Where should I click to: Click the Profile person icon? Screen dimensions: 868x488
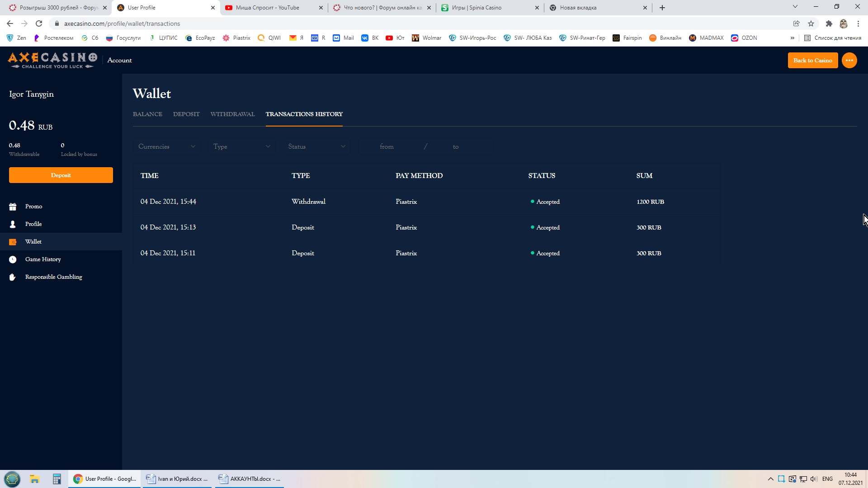pyautogui.click(x=13, y=224)
